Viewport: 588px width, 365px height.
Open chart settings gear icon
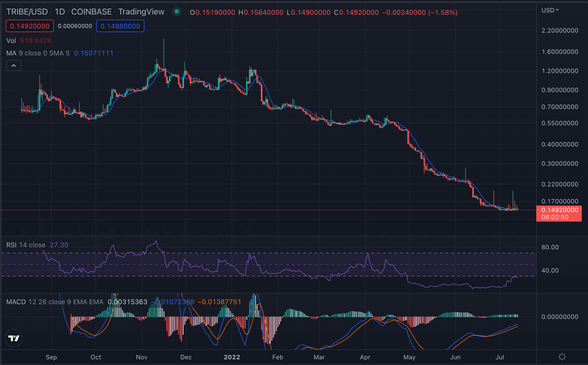[x=562, y=357]
